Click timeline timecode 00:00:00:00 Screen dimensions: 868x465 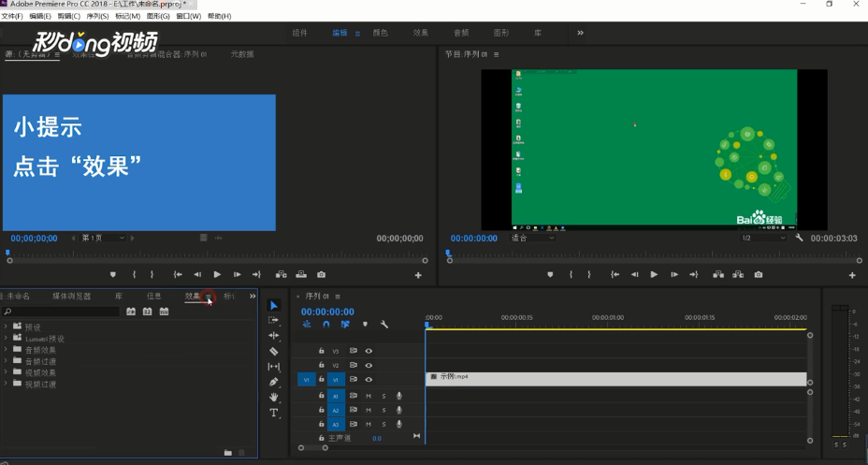327,312
